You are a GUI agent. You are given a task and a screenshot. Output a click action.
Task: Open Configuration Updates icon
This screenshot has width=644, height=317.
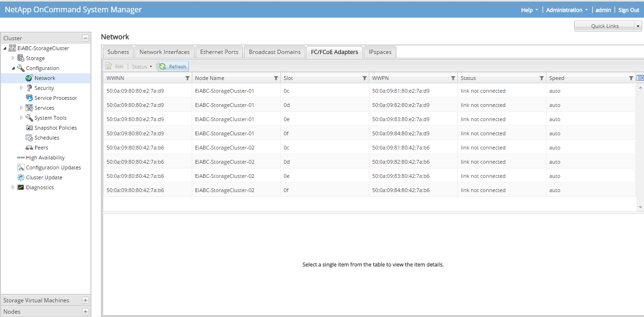click(21, 167)
